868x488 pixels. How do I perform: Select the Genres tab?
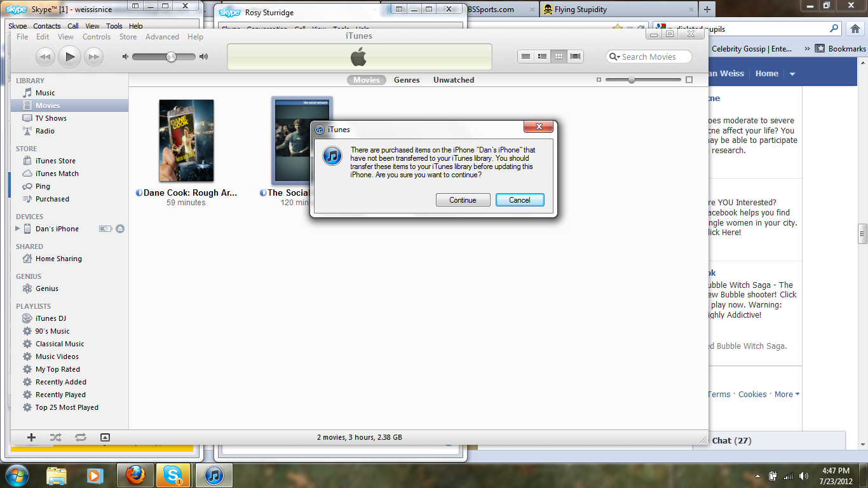[407, 80]
